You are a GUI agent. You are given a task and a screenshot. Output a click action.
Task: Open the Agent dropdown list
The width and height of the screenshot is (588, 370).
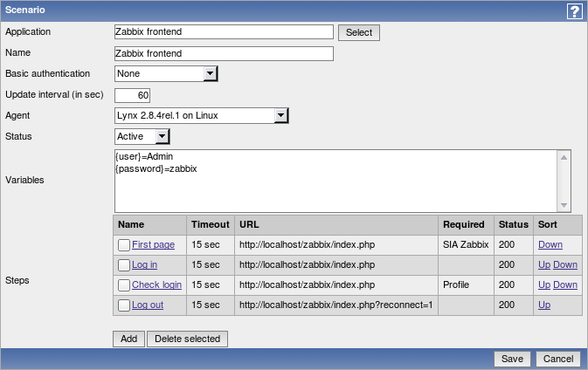(x=201, y=116)
